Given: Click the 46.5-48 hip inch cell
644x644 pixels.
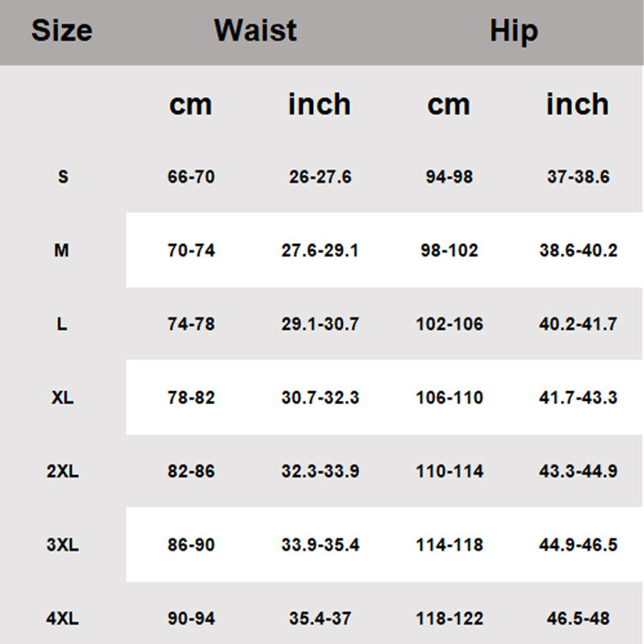Looking at the screenshot, I should [x=578, y=618].
